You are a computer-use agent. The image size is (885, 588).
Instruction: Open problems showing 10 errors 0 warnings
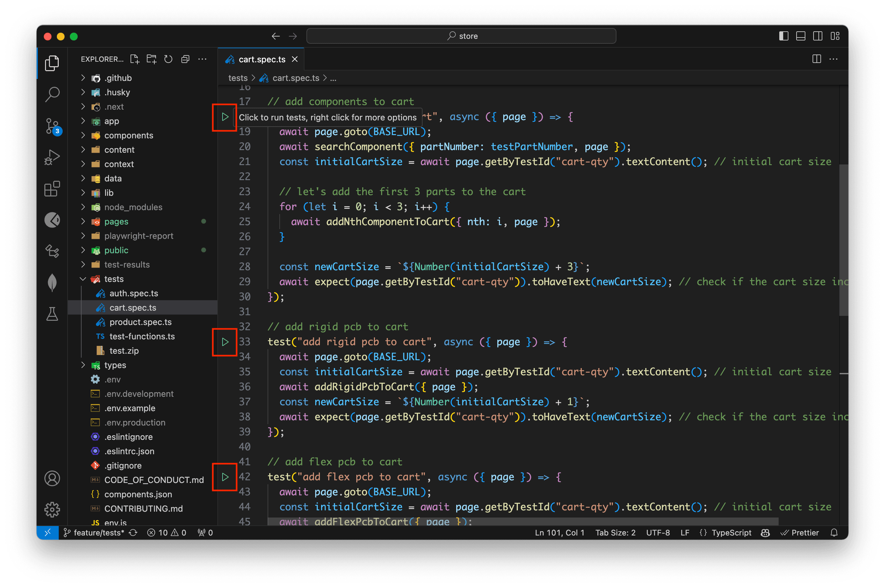tap(166, 533)
